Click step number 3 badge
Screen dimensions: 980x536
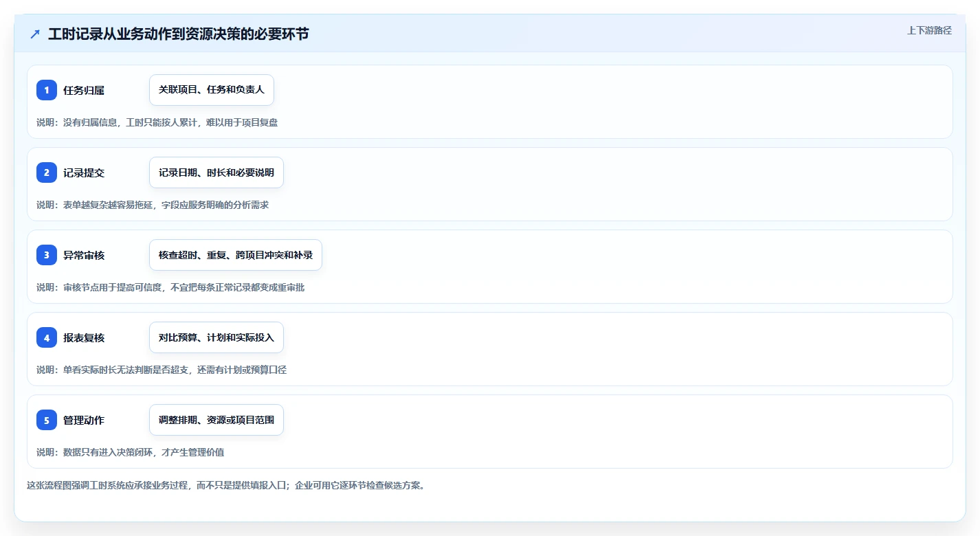click(47, 255)
